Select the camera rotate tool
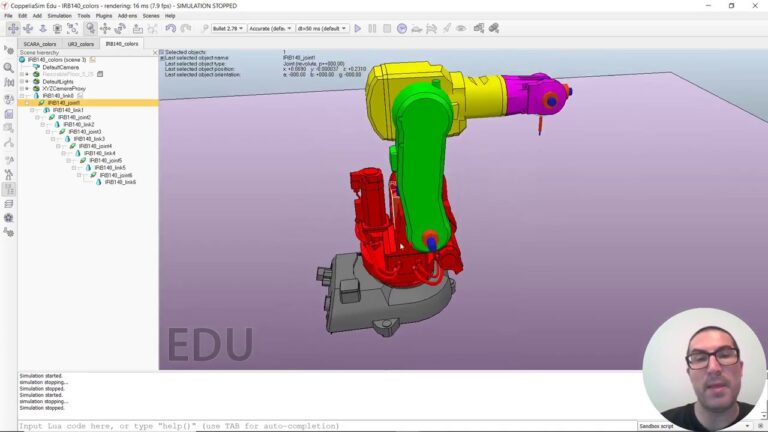The image size is (768, 432). (x=28, y=28)
